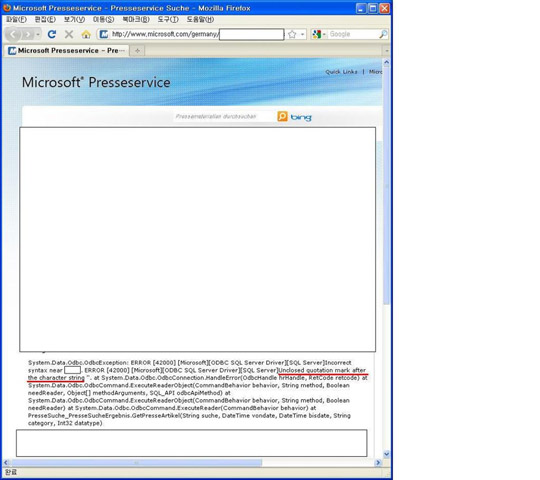Open the 도구(T) menu
This screenshot has height=480, width=540.
[168, 19]
